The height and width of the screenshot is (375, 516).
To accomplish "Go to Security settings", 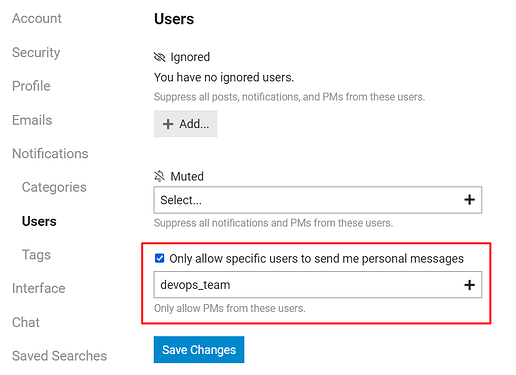I will point(36,52).
